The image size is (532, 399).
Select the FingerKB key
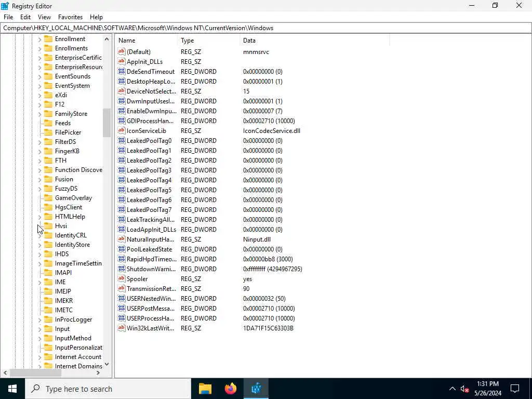tap(67, 151)
